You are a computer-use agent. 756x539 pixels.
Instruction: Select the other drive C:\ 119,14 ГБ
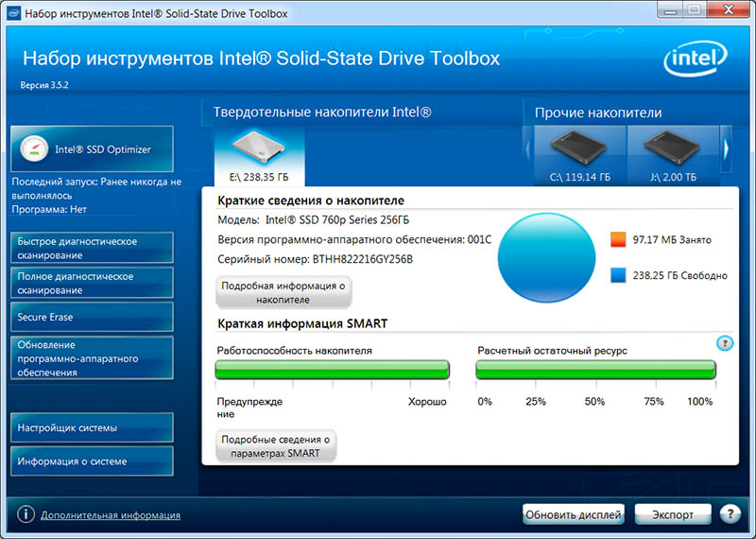point(580,156)
